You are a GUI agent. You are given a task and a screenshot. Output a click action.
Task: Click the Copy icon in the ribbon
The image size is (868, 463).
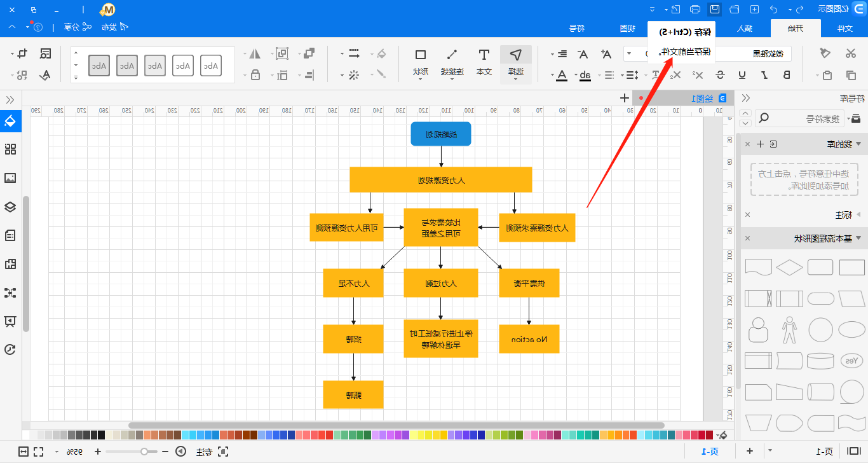point(851,75)
